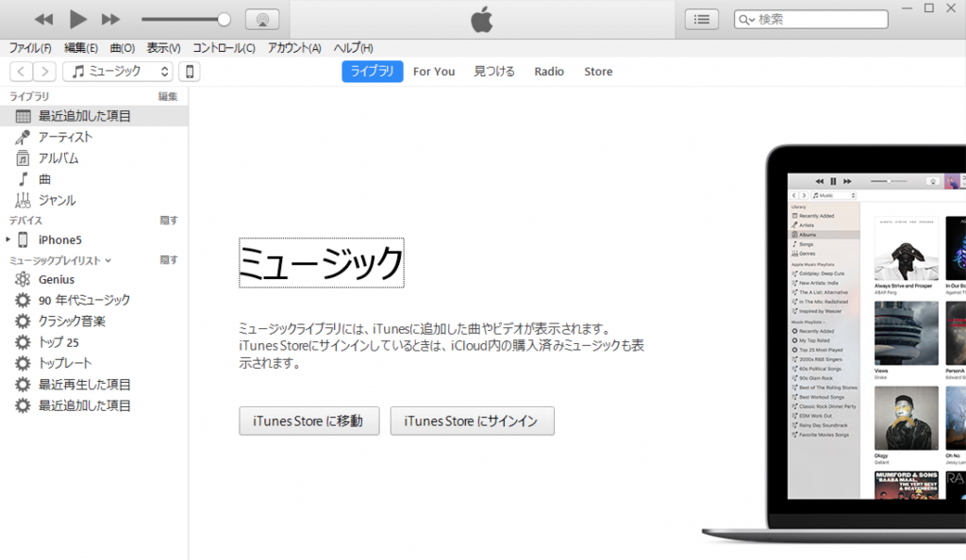
Task: Go back with the left arrow button
Action: pyautogui.click(x=21, y=72)
